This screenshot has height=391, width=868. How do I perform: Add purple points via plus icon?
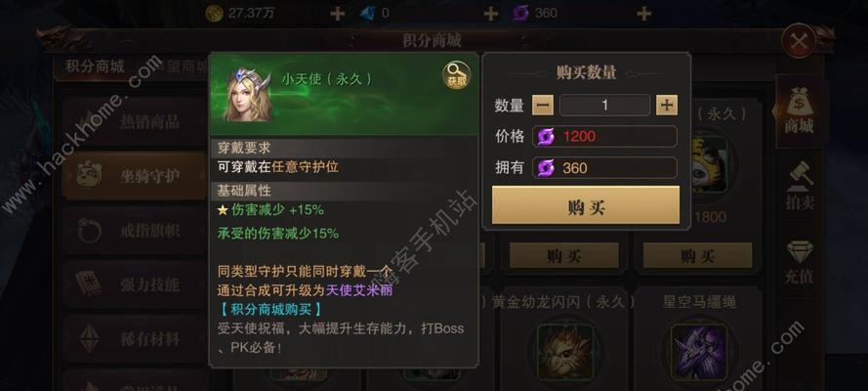[x=643, y=14]
